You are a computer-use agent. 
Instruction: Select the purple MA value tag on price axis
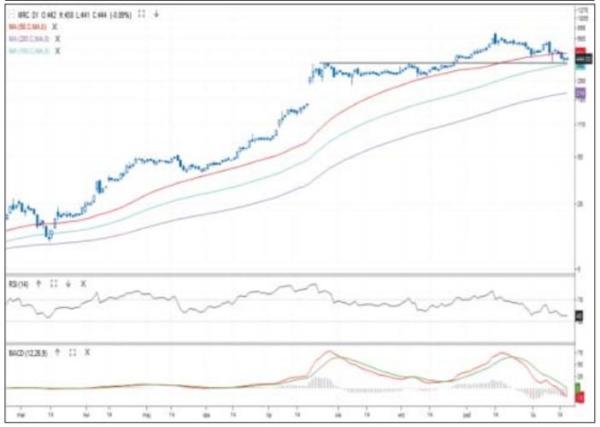(578, 92)
